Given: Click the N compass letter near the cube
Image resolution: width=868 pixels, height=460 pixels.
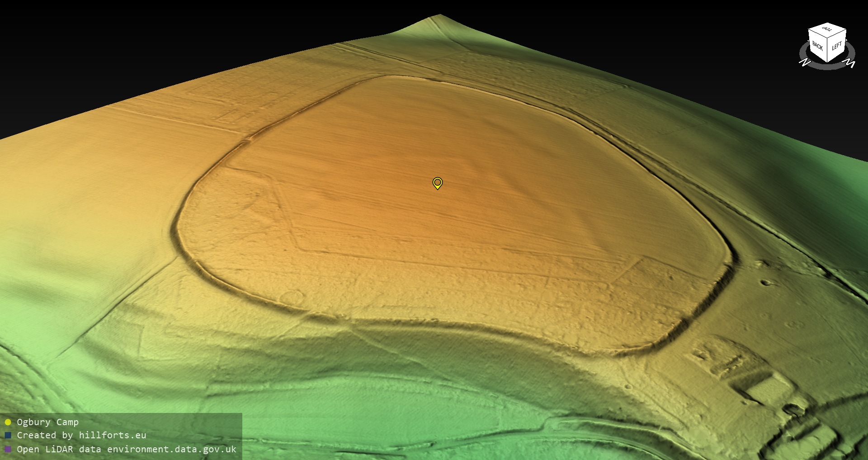Looking at the screenshot, I should [x=805, y=62].
